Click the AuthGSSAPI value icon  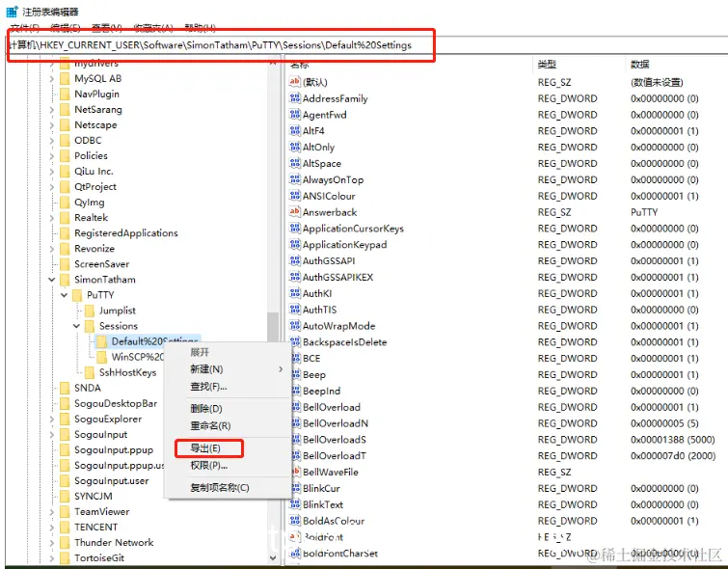click(x=295, y=260)
